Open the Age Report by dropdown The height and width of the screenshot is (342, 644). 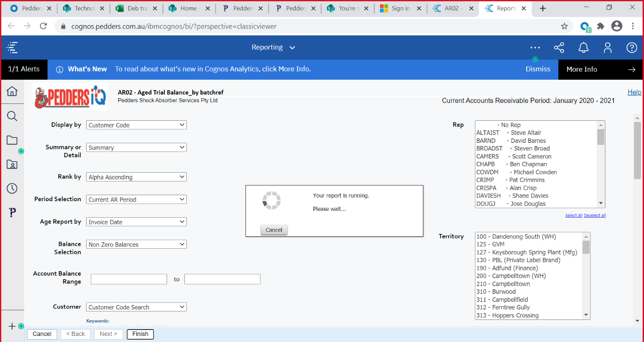click(x=136, y=222)
